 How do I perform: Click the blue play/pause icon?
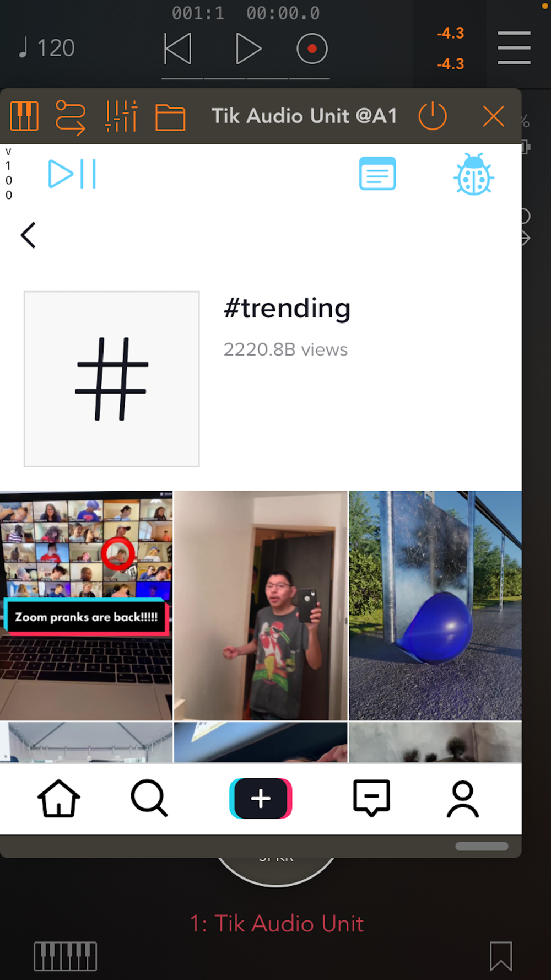(x=72, y=174)
